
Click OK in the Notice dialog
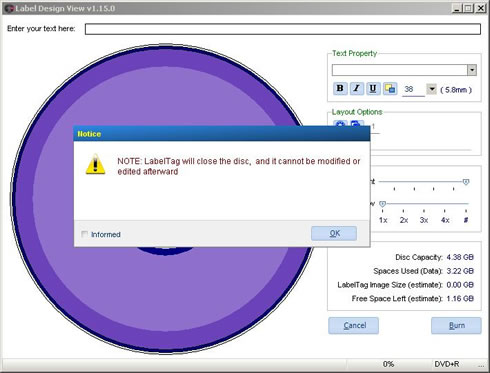click(334, 233)
